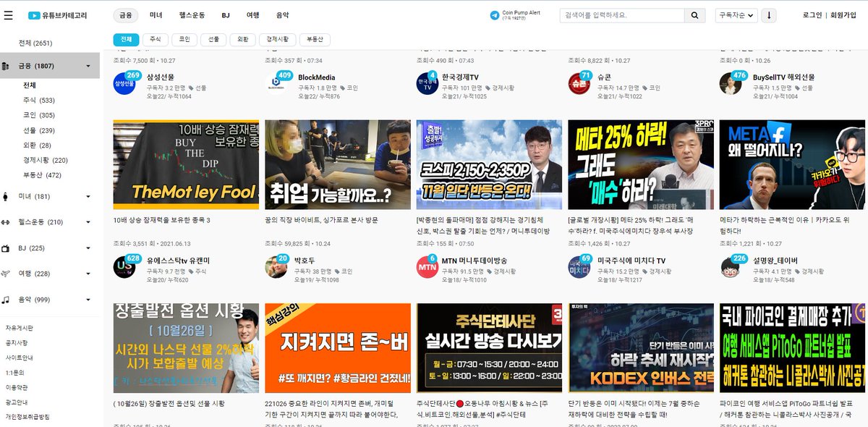Open 지켜지면 존~버 video thumbnail
This screenshot has height=427, width=868.
pyautogui.click(x=338, y=348)
